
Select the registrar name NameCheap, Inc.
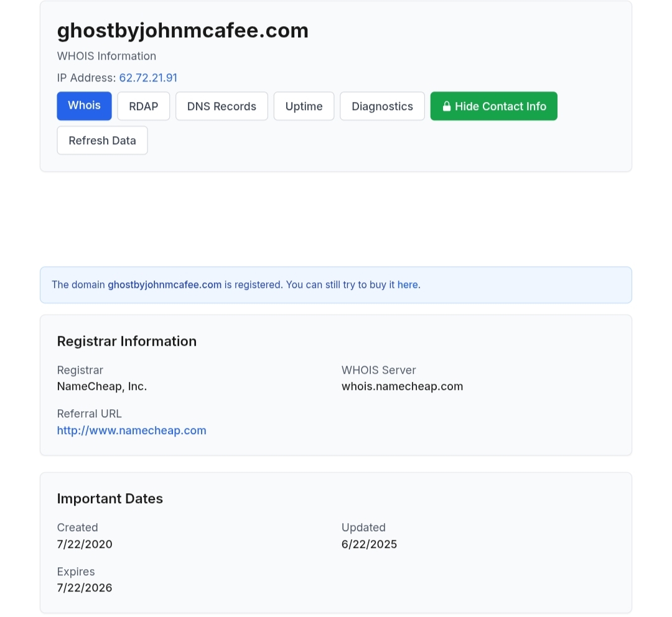101,386
